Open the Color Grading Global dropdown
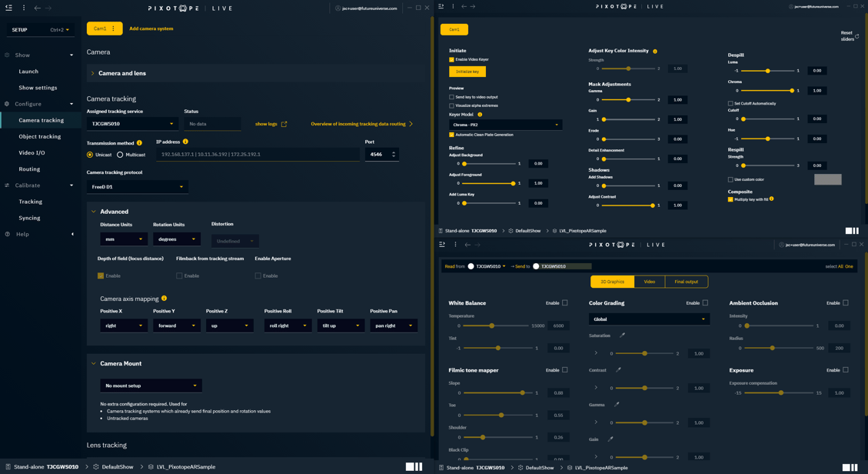 click(649, 319)
